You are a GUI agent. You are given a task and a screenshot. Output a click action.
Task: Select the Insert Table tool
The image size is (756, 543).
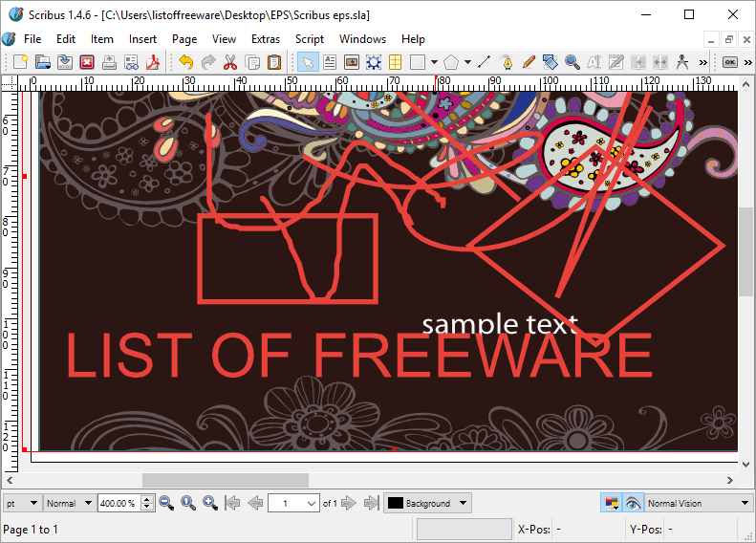click(395, 62)
